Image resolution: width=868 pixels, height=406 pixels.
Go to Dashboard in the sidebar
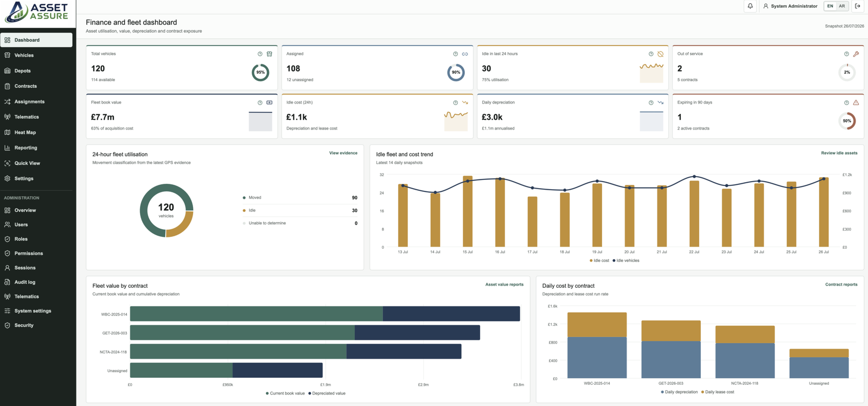point(36,40)
